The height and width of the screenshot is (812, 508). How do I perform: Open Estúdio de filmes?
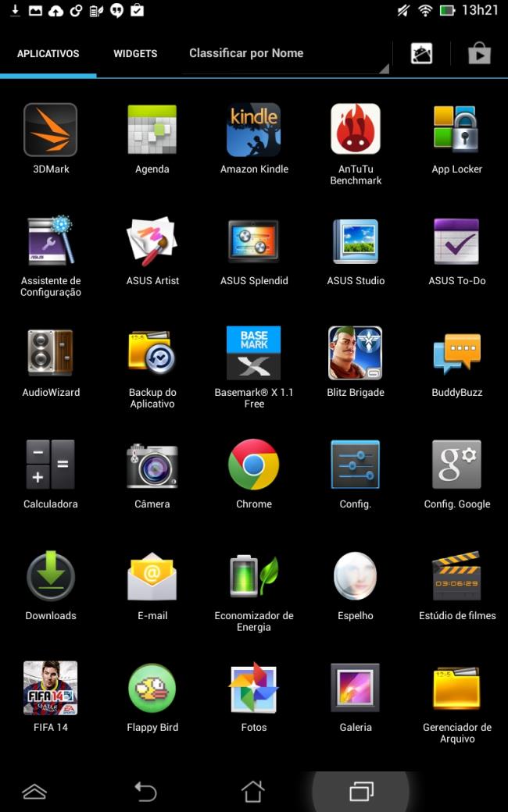[456, 576]
